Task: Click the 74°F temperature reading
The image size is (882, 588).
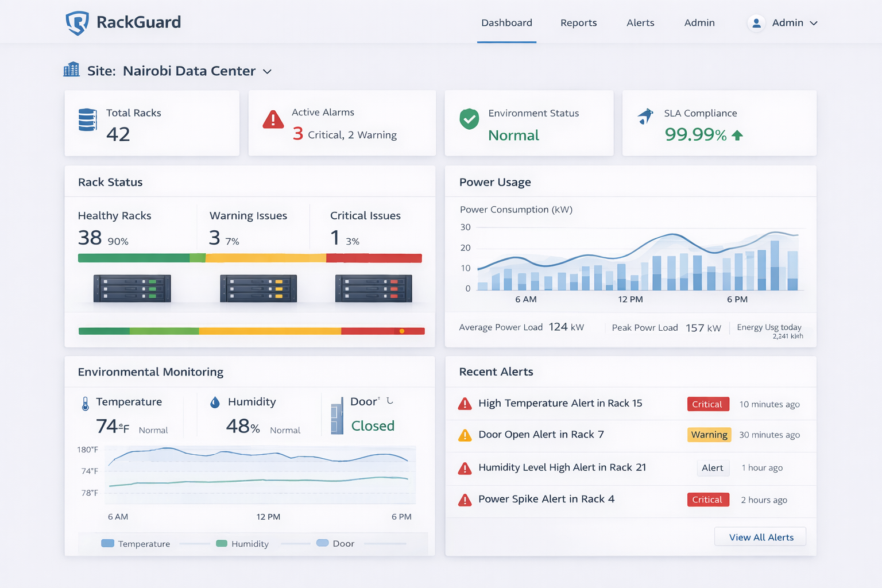Action: [113, 426]
